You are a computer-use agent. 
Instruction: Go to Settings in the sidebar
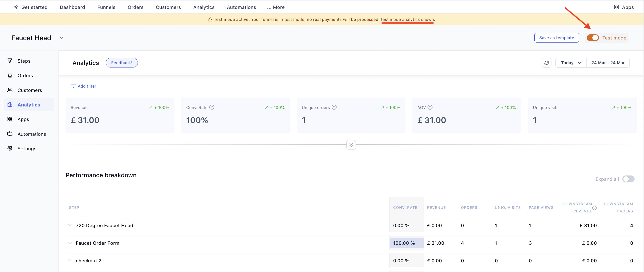pos(27,148)
